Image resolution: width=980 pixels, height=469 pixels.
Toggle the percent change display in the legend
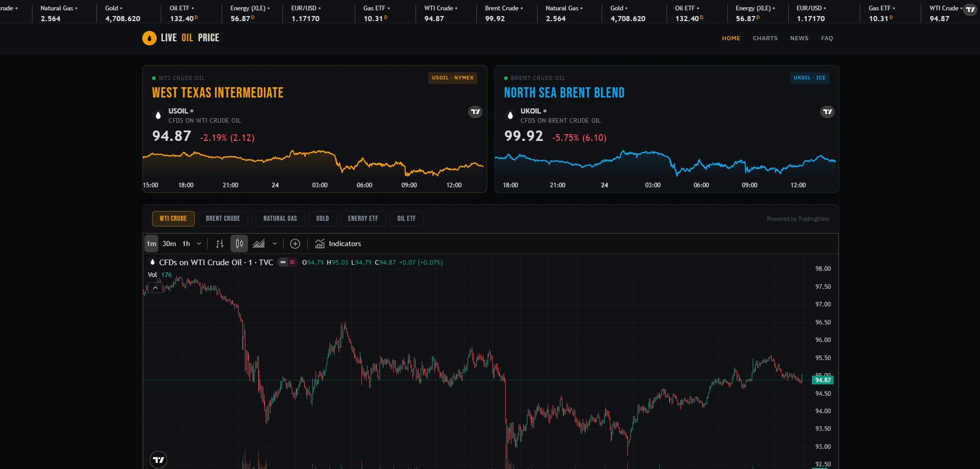[x=292, y=262]
